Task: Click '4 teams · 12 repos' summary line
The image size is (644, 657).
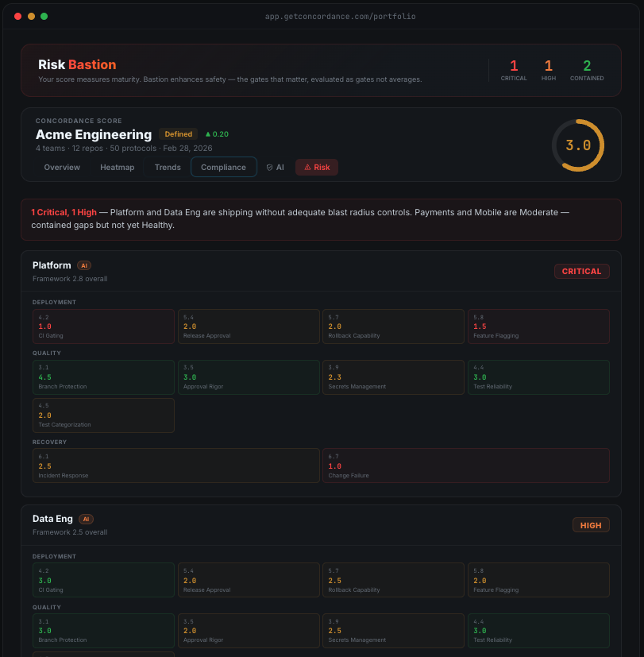Action: click(124, 149)
